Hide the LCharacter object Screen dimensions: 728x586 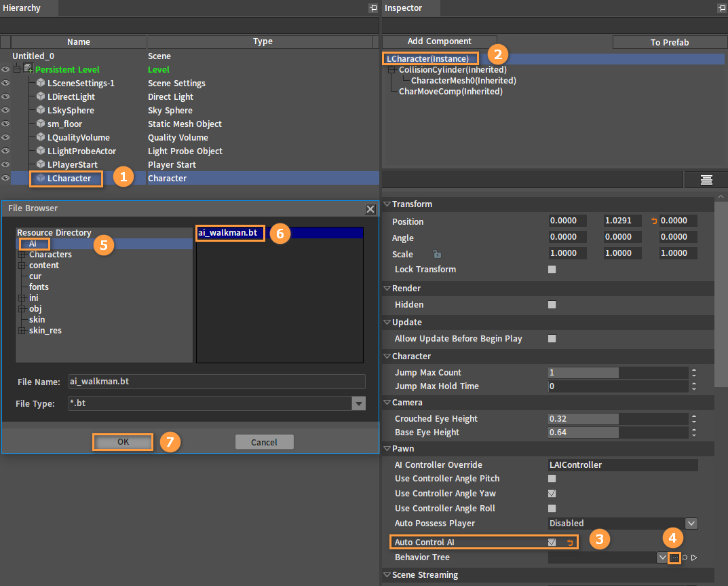(x=5, y=178)
